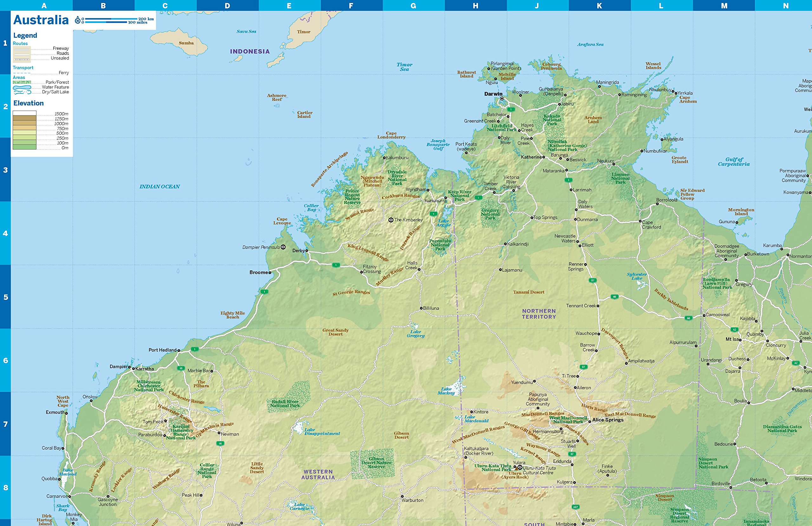Select The Kimberley point-of-interest marker
The height and width of the screenshot is (526, 812).
[x=391, y=220]
